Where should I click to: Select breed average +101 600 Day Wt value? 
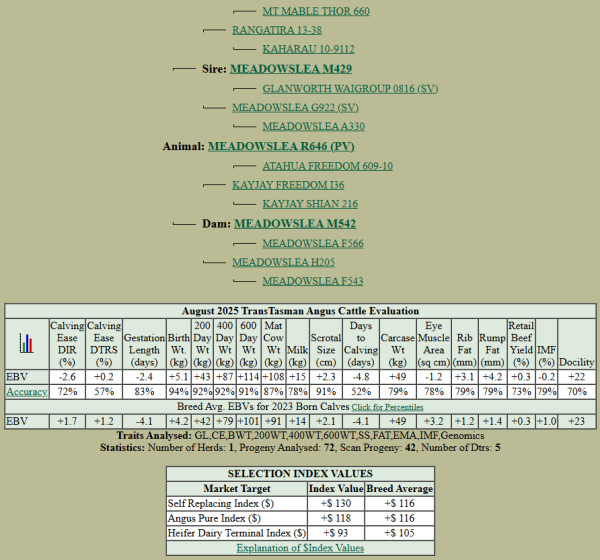[x=249, y=421]
